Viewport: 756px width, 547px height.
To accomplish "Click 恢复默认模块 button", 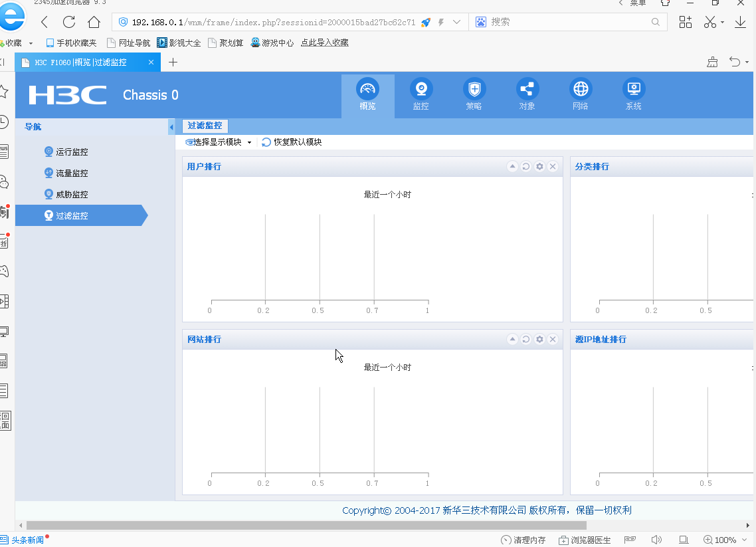I will click(292, 142).
